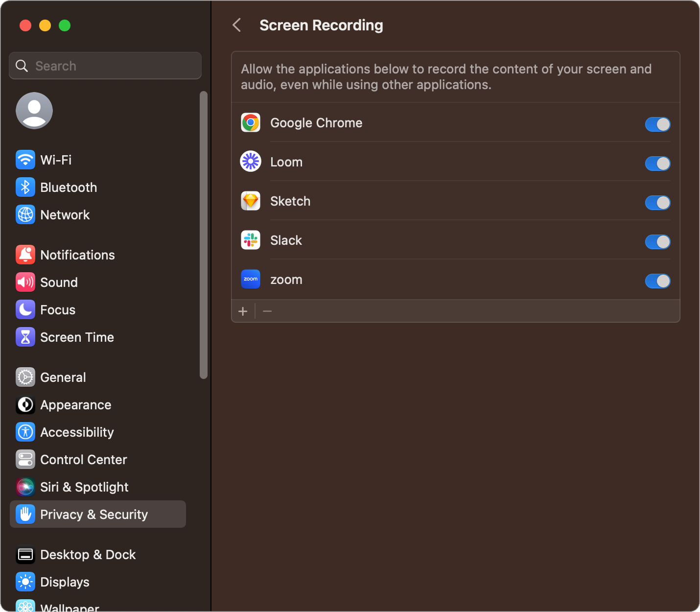Click the Wi-Fi sidebar icon
Viewport: 700px width, 612px height.
tap(25, 160)
